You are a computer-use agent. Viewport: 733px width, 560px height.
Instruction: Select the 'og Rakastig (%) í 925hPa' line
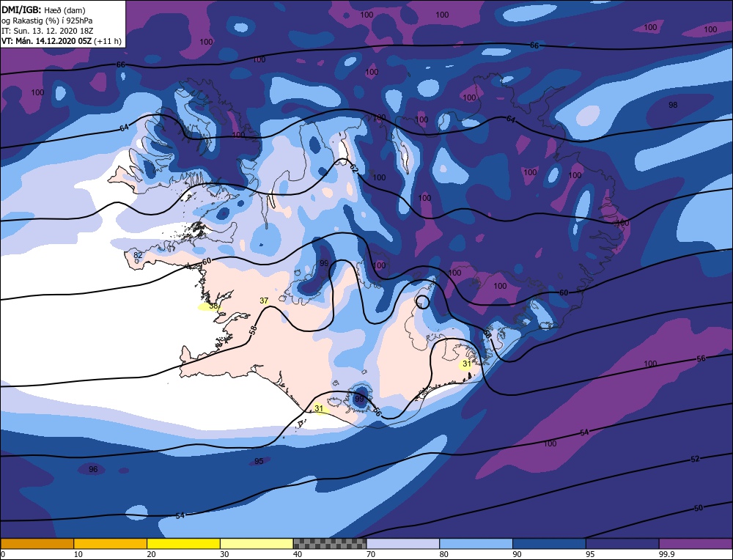click(47, 21)
